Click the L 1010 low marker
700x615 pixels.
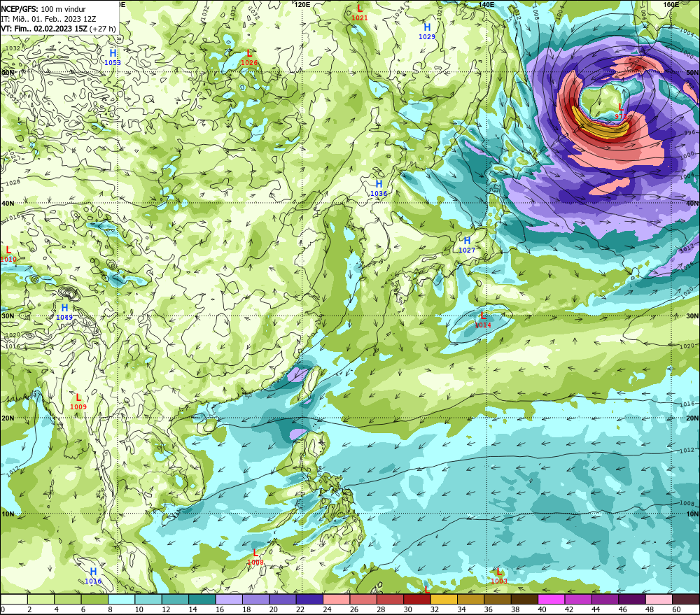click(8, 254)
